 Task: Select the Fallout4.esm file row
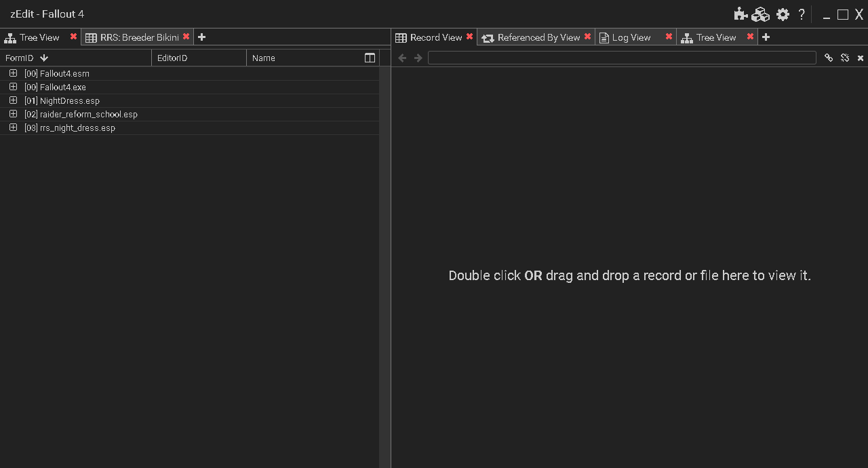189,73
